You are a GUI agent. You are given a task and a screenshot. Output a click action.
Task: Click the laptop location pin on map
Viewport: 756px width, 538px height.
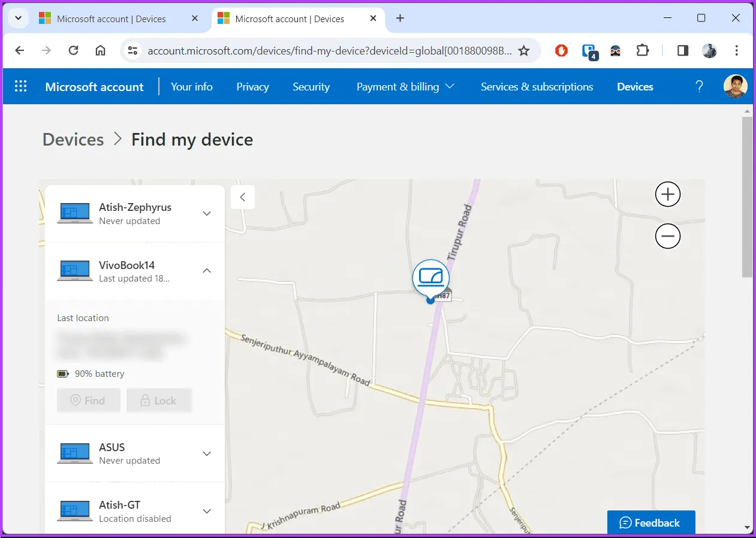tap(430, 277)
